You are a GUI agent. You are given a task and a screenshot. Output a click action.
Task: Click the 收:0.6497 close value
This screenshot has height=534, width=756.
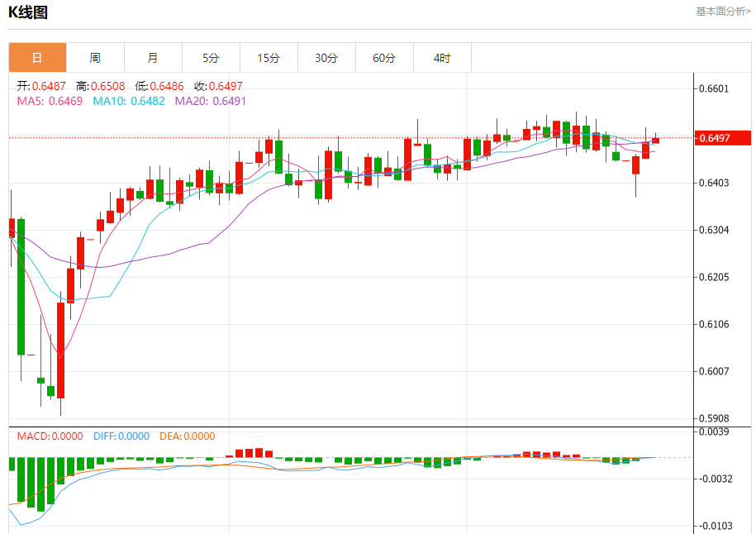point(218,86)
